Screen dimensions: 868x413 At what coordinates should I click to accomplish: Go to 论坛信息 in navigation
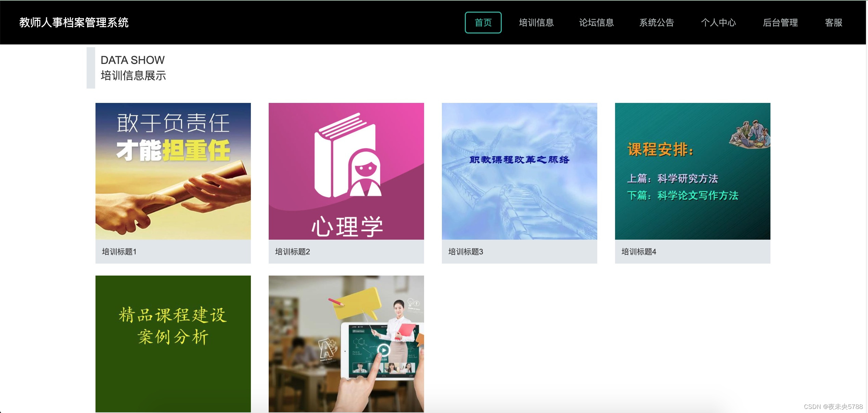coord(596,23)
